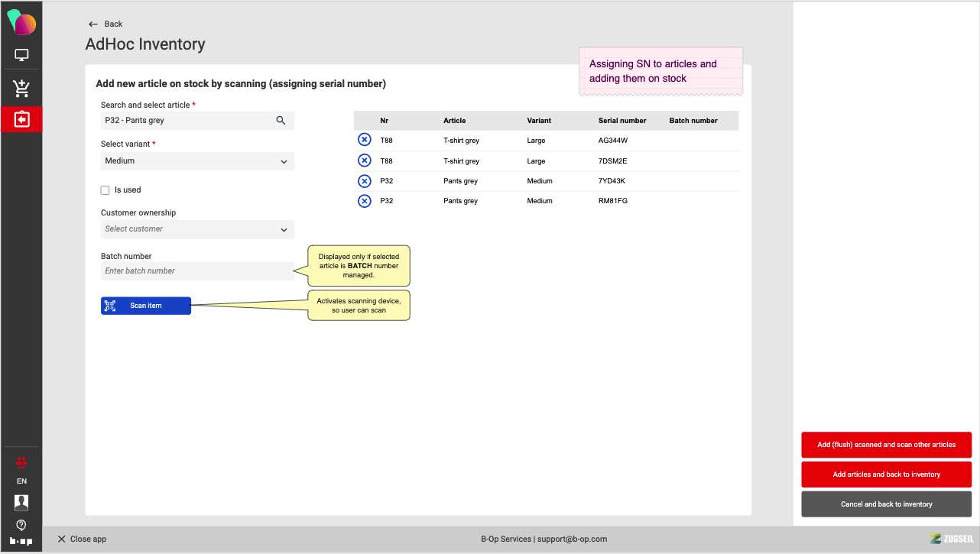Go back using the Back link
Viewport: 980px width, 554px height.
pyautogui.click(x=105, y=24)
